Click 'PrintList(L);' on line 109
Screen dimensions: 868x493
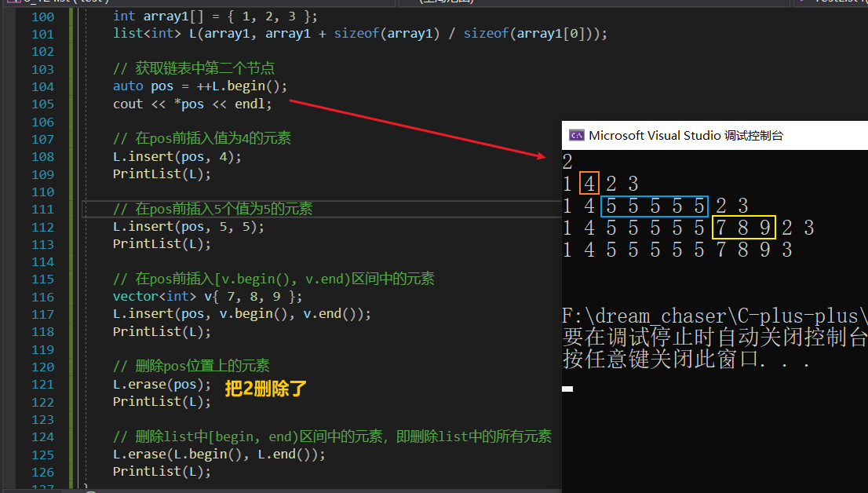[x=162, y=173]
